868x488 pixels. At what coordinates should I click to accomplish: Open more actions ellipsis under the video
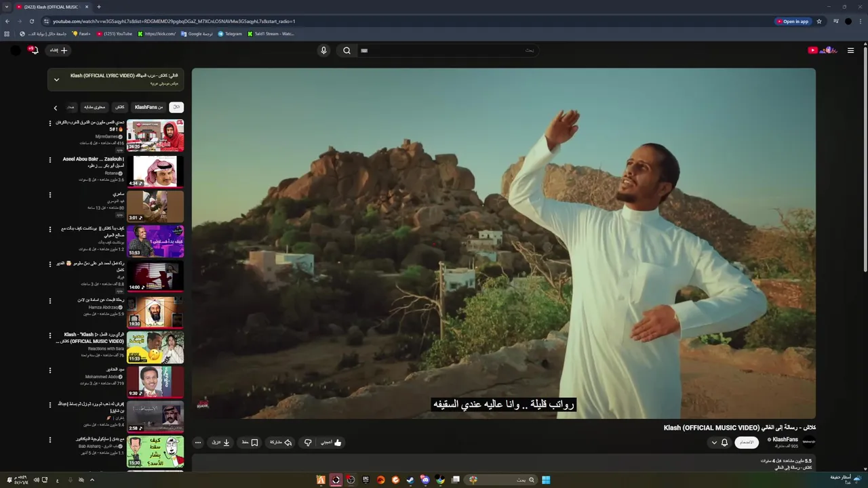pyautogui.click(x=198, y=443)
